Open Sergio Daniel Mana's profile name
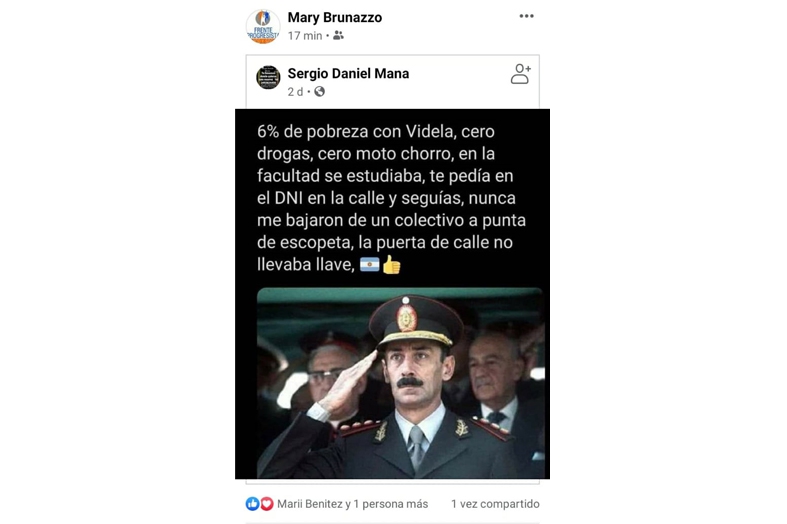787x524 pixels. click(x=348, y=74)
